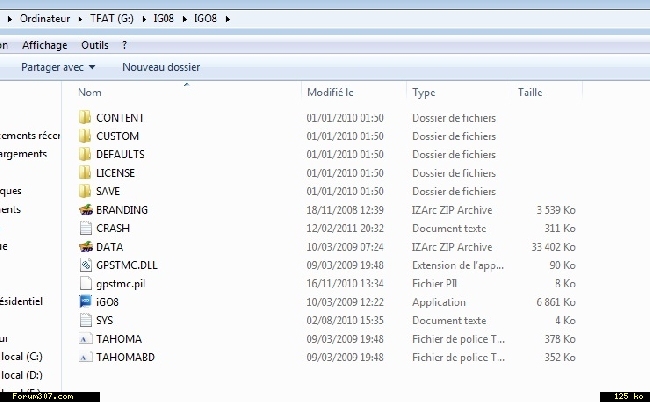Sort by the Type column header
650x402 pixels.
tap(424, 92)
